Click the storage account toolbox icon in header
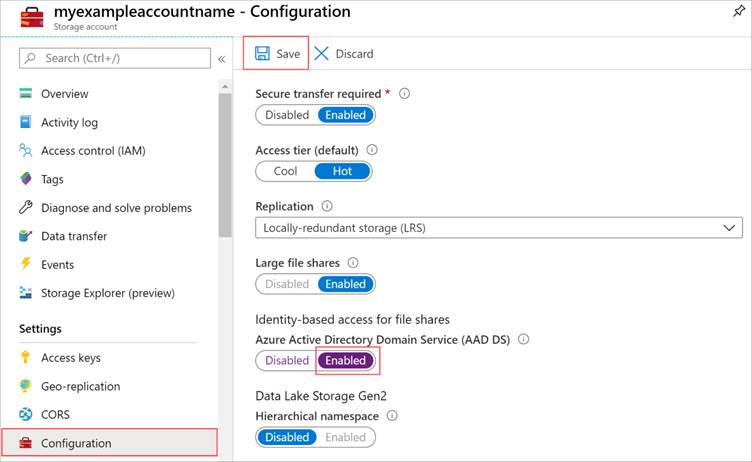752x462 pixels. coord(32,17)
